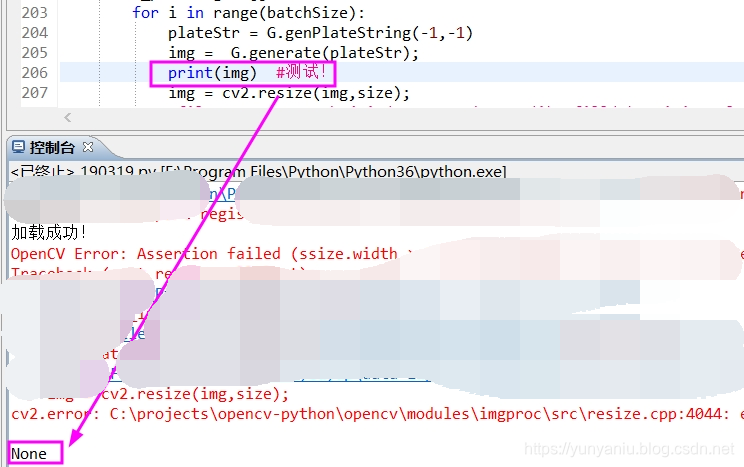Click the '加载成功!' console output

coord(48,233)
